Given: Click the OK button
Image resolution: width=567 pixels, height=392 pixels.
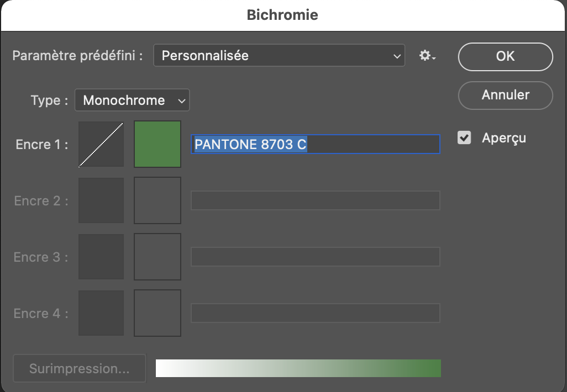Looking at the screenshot, I should pyautogui.click(x=505, y=56).
